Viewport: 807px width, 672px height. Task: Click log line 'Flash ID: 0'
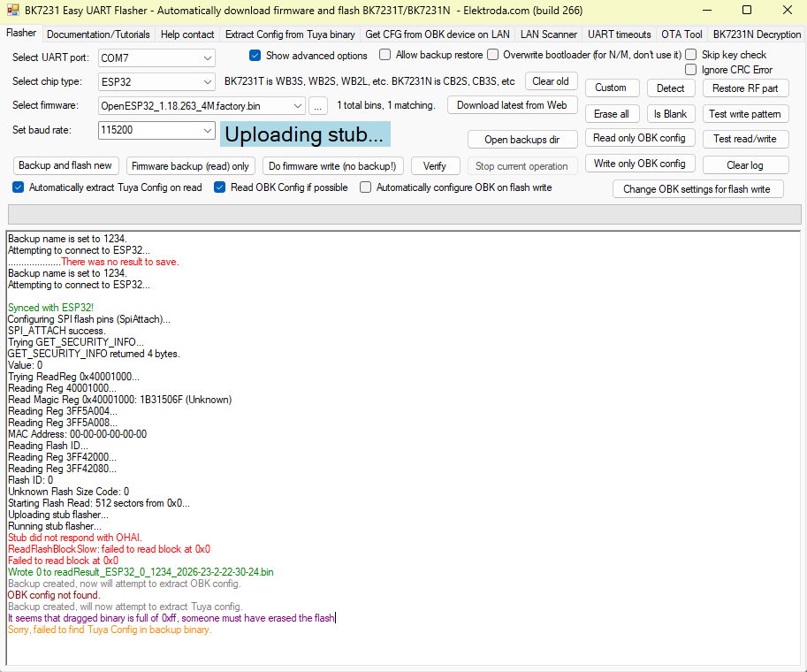[x=30, y=480]
